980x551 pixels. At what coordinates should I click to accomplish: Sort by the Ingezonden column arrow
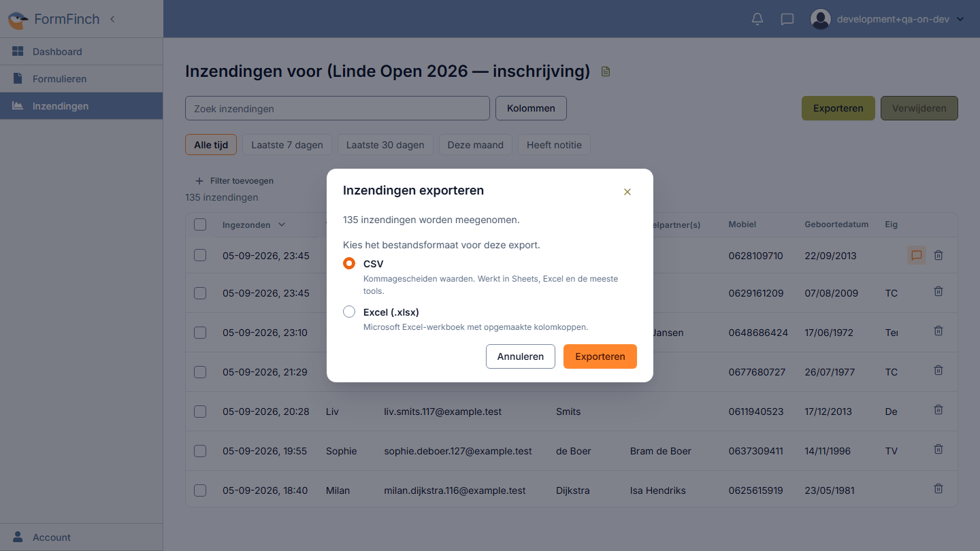click(282, 224)
